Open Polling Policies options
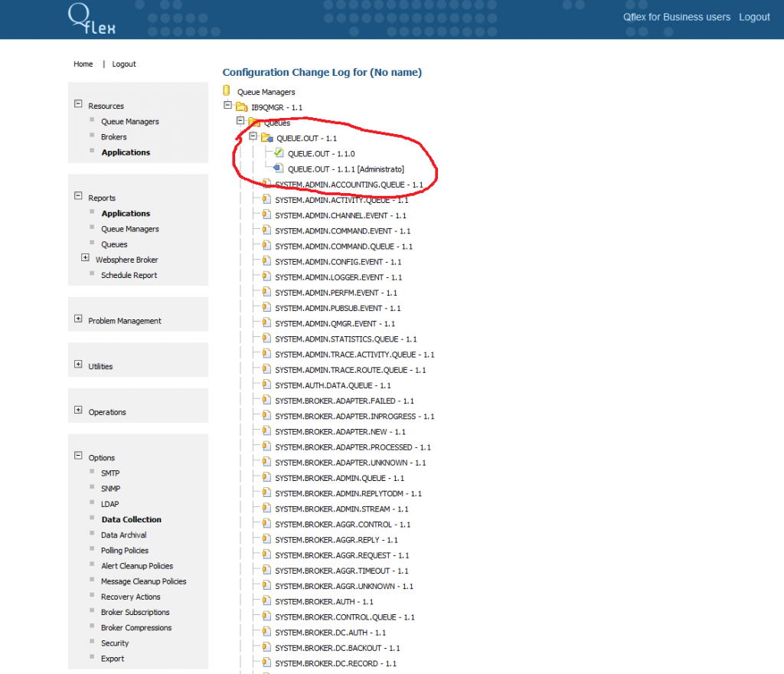 pyautogui.click(x=125, y=551)
